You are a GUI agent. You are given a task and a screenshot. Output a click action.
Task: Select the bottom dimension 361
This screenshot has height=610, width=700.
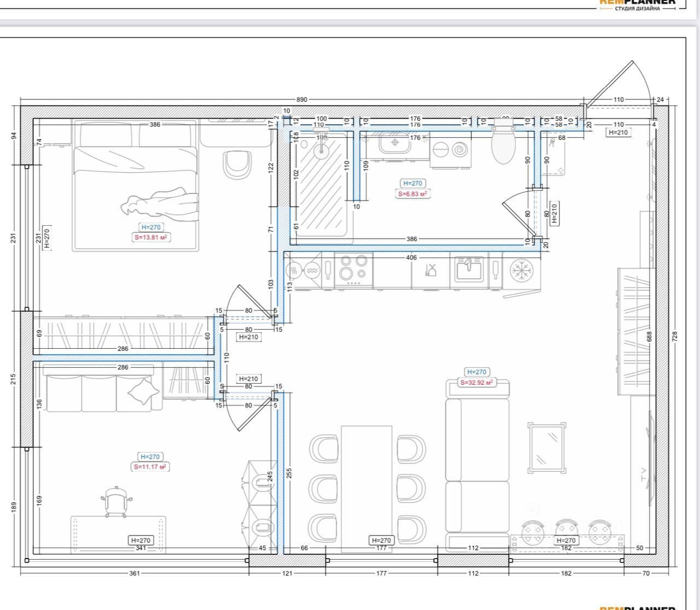(135, 573)
